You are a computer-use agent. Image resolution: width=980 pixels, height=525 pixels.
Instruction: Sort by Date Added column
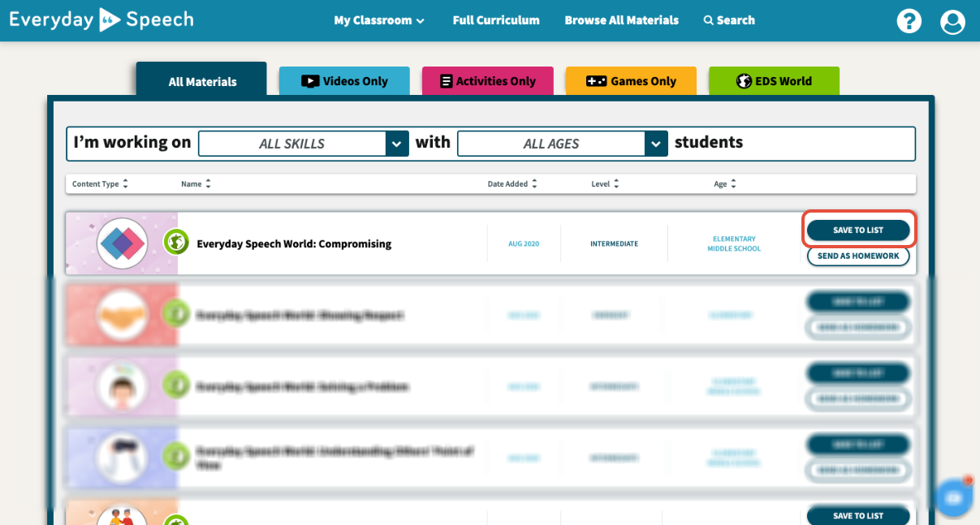click(512, 184)
